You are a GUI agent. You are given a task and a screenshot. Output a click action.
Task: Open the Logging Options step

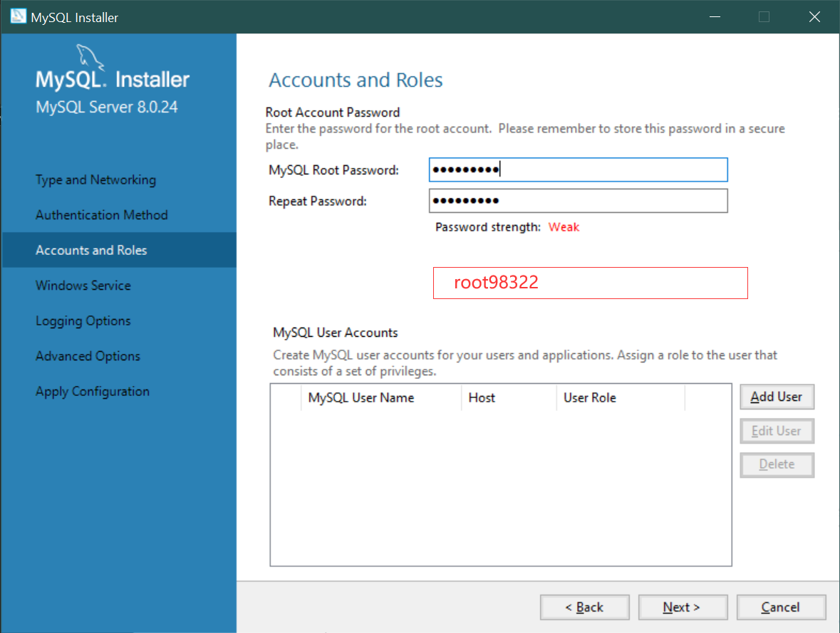(83, 321)
